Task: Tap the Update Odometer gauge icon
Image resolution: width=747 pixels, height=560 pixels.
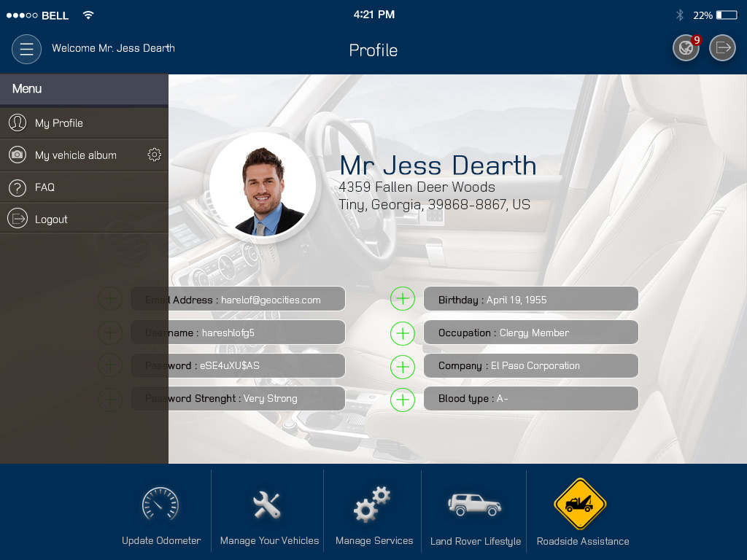Action: pos(160,504)
